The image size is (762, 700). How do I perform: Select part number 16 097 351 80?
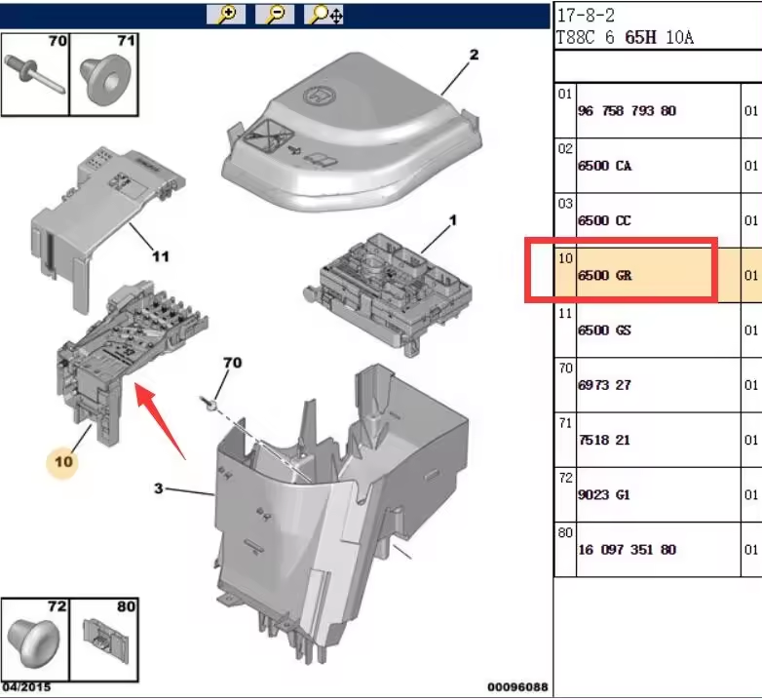pyautogui.click(x=627, y=550)
